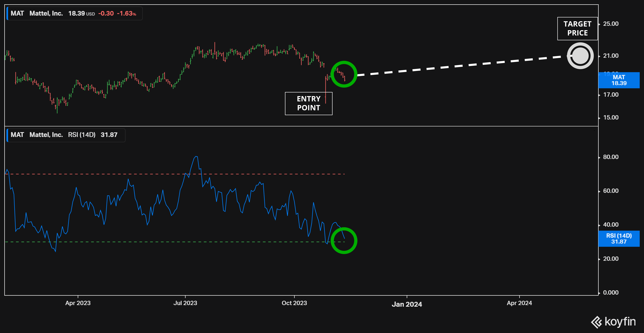Click the Koyfin logo icon
The image size is (644, 333).
[x=596, y=322]
